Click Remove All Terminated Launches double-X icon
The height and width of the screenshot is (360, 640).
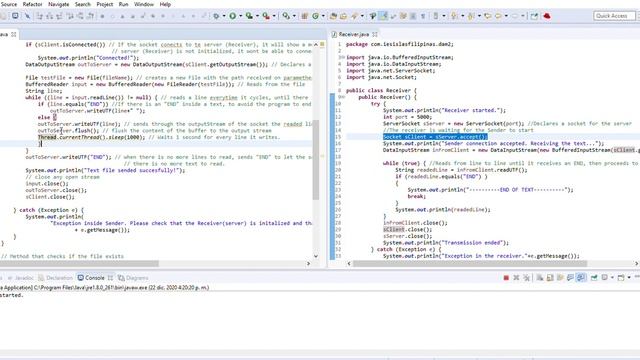pos(527,278)
